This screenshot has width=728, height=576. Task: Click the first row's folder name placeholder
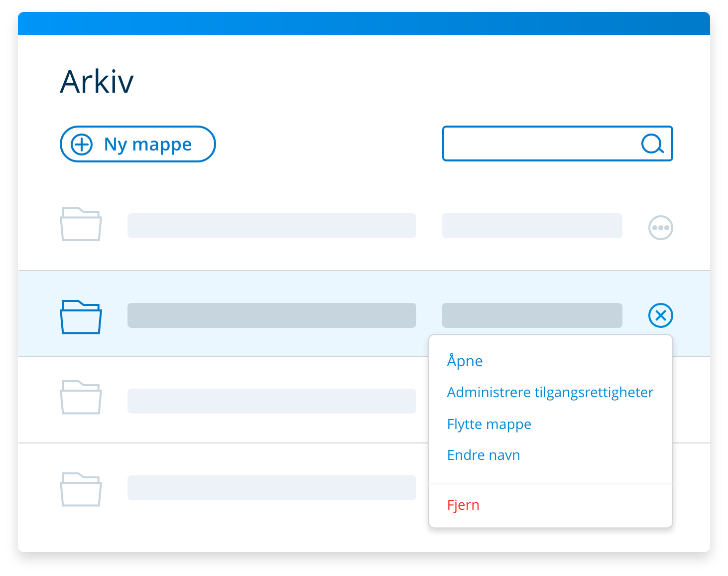[271, 226]
